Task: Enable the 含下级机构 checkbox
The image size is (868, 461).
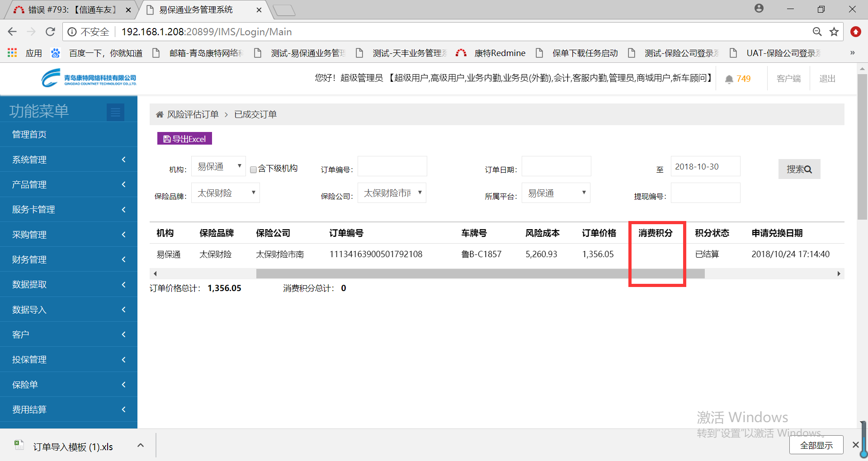Action: [254, 169]
